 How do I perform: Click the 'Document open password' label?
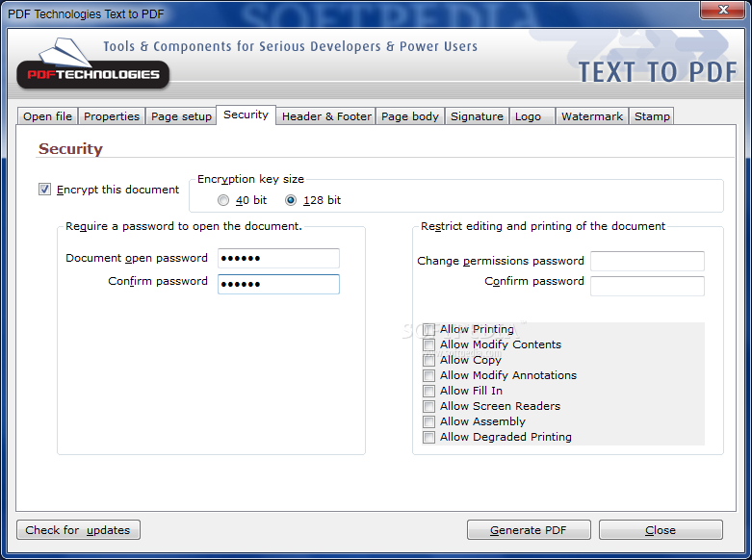coord(137,258)
